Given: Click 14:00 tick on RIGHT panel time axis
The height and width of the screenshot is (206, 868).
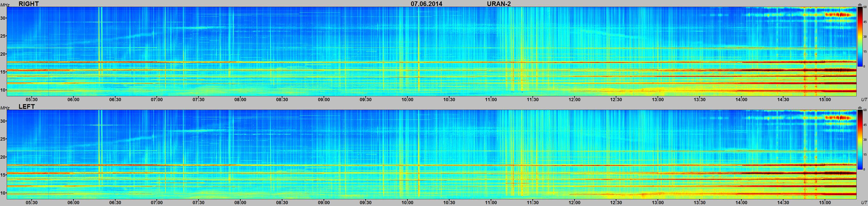Looking at the screenshot, I should point(741,100).
